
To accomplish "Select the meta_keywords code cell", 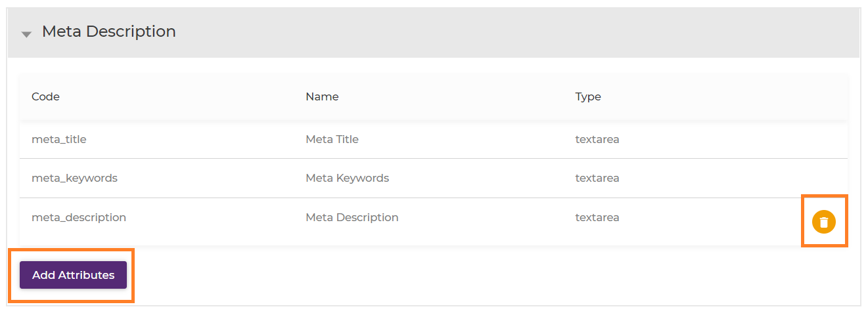I will (74, 178).
